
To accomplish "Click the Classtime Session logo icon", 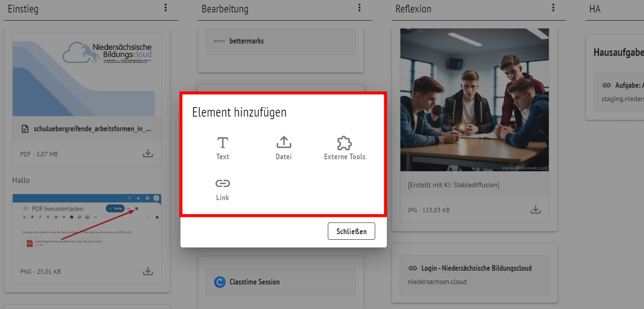I will coord(220,282).
